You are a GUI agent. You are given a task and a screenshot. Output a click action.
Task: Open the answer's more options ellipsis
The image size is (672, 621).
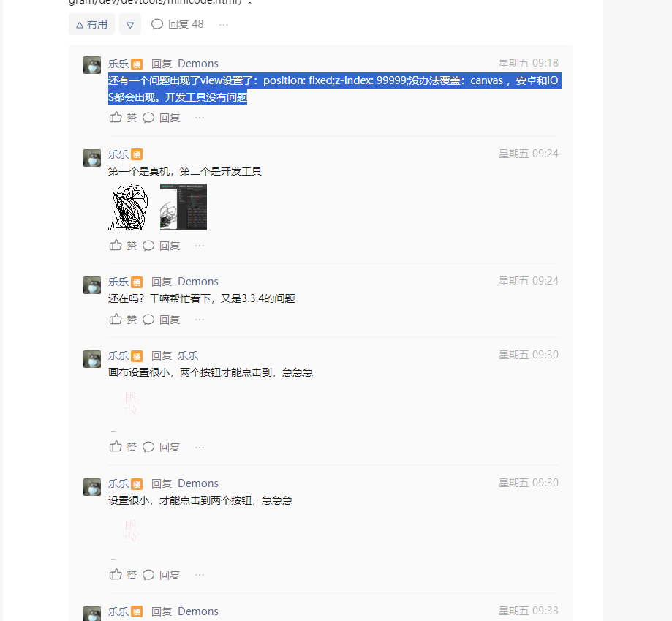[224, 25]
